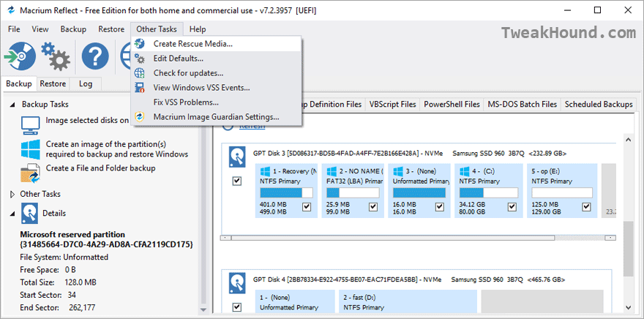The height and width of the screenshot is (319, 644).
Task: Click the Edit Defaults gear icon
Action: 140,59
